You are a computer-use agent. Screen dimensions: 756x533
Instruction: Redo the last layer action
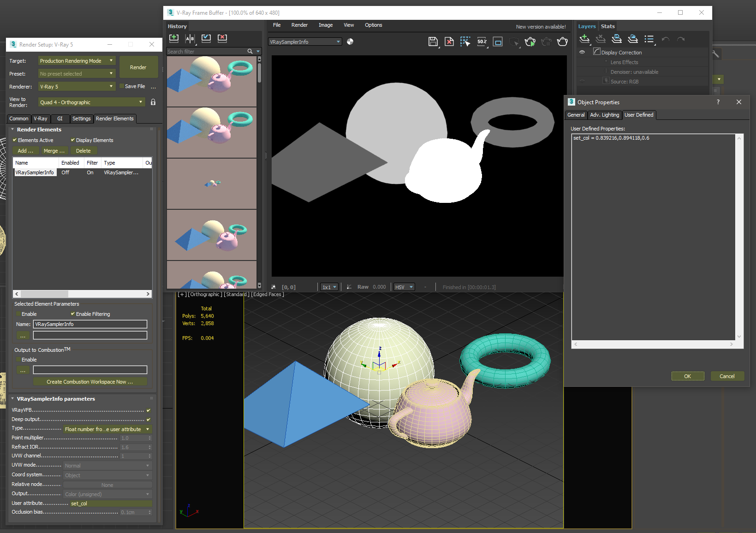[x=681, y=39]
